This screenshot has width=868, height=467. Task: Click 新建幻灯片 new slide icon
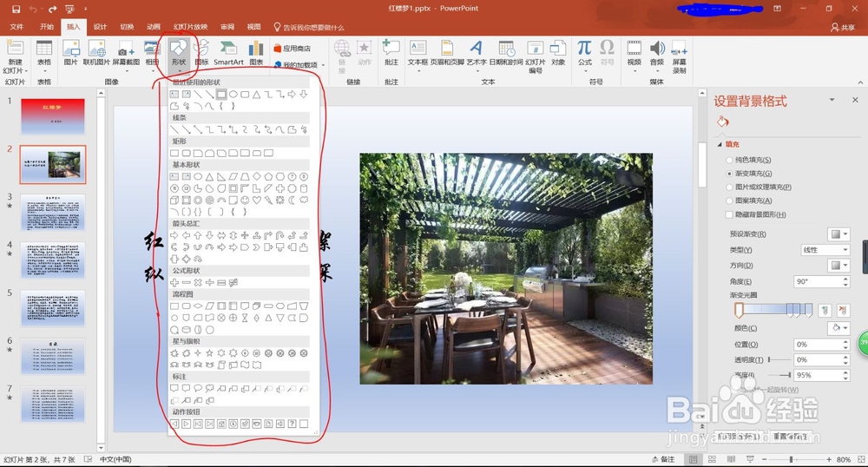[15, 48]
